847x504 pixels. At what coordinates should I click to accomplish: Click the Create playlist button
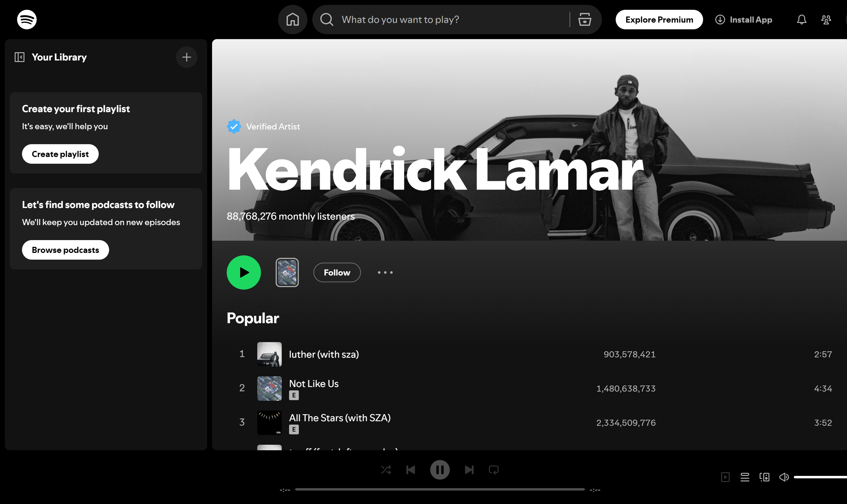[x=60, y=154]
